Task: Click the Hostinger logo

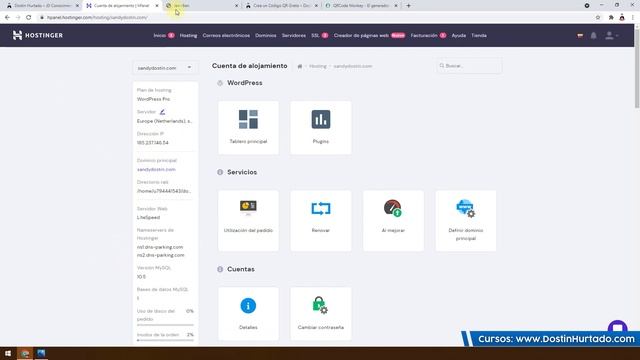Action: pyautogui.click(x=38, y=36)
